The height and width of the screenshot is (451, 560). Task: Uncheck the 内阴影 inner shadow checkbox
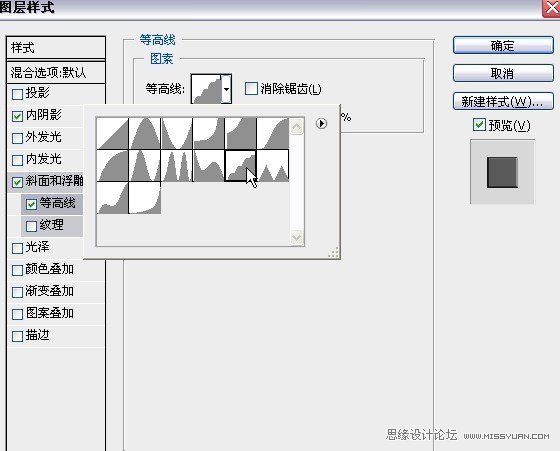coord(17,116)
